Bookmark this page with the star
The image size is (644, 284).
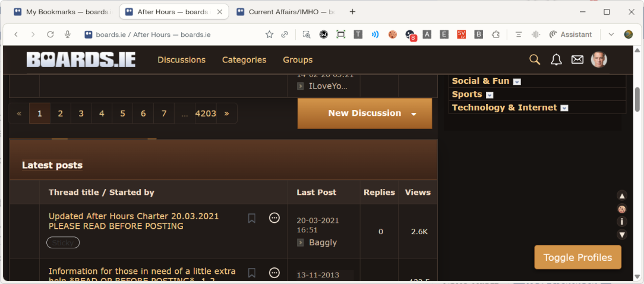pyautogui.click(x=270, y=34)
